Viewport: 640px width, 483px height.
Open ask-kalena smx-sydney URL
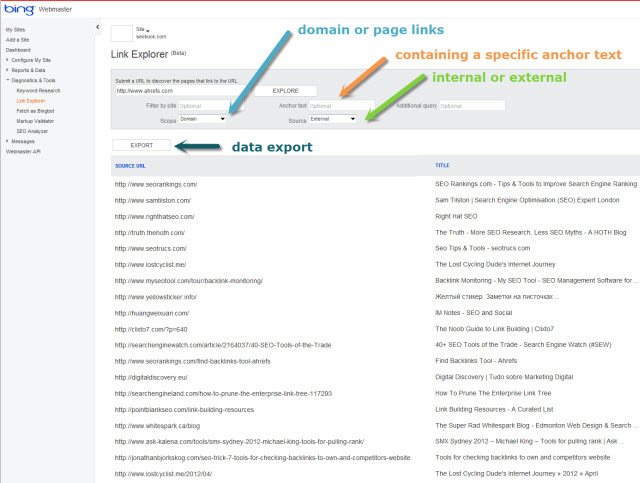pos(239,442)
